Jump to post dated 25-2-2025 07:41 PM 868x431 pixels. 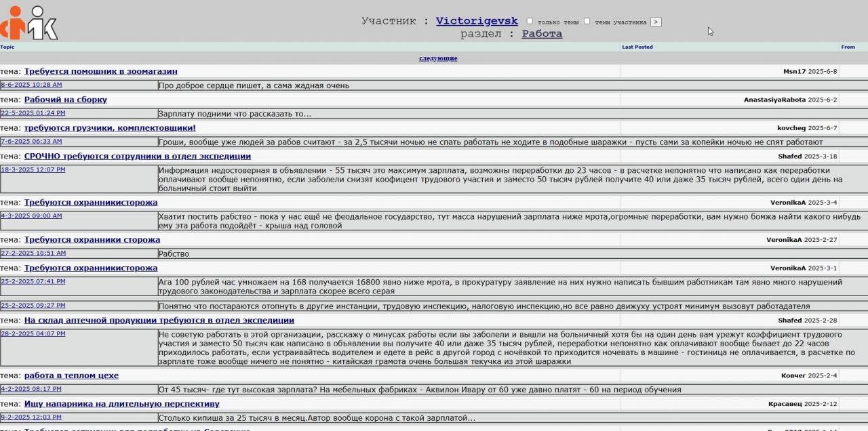point(33,281)
